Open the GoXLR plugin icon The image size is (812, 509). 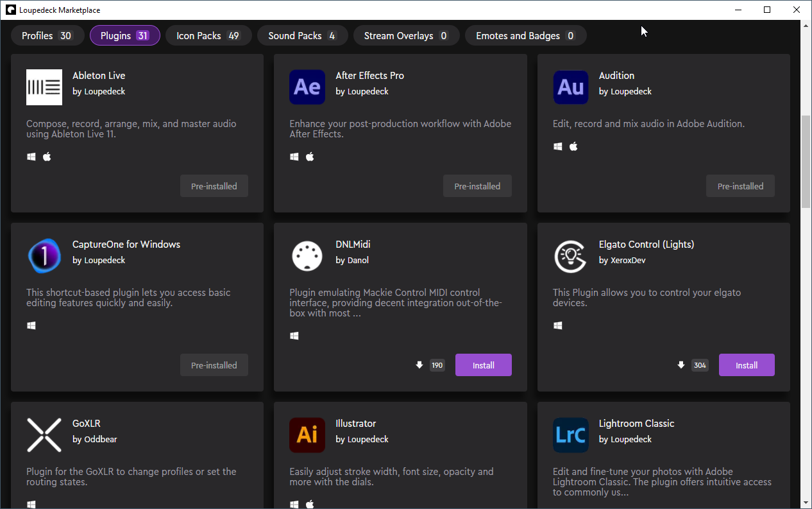pyautogui.click(x=44, y=435)
